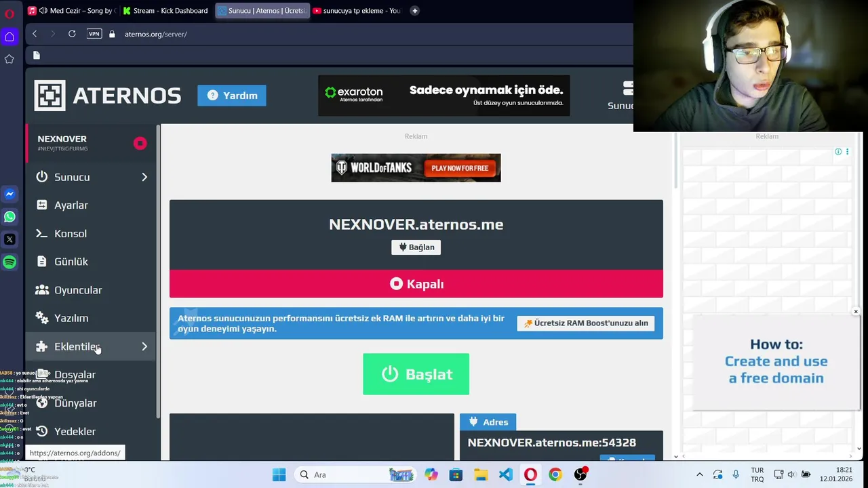Switch to Stream - Kick Dashboard tab
The height and width of the screenshot is (488, 868).
click(165, 11)
